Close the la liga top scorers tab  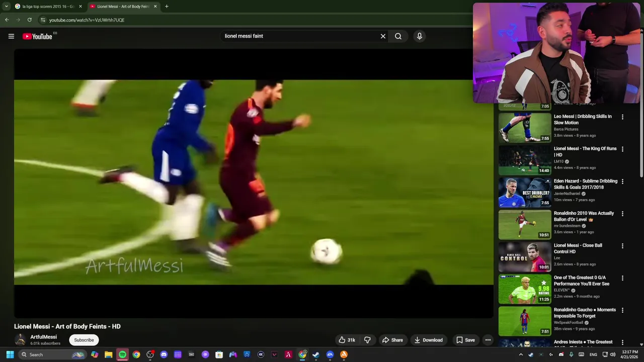80,7
